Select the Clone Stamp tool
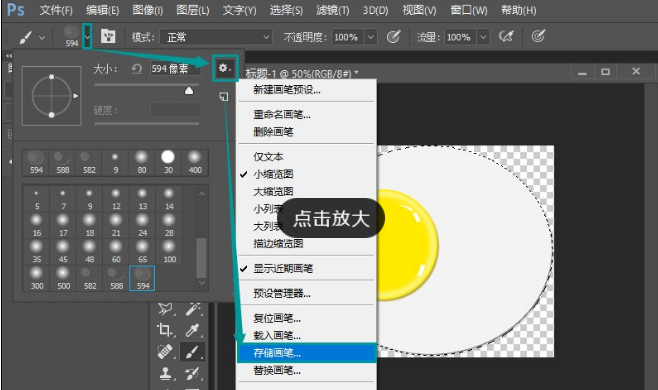 [164, 373]
